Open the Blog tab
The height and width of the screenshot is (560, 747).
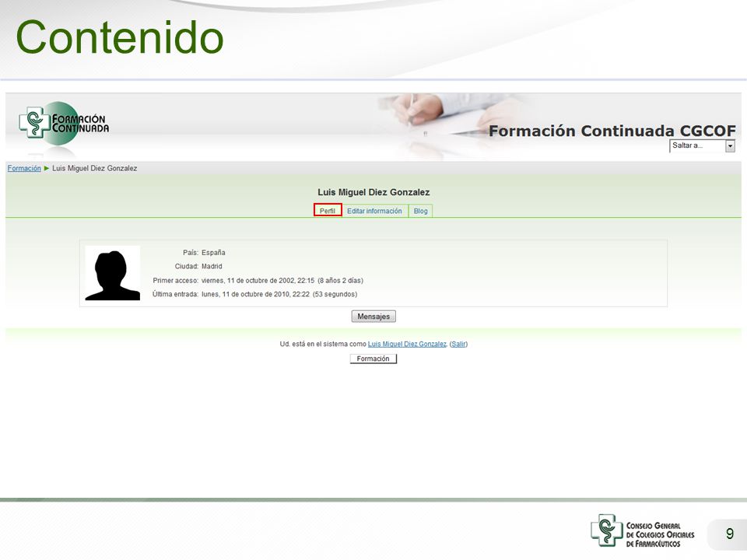click(421, 211)
